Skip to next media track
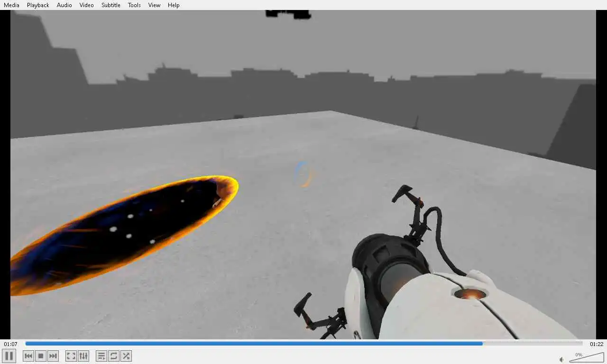The width and height of the screenshot is (607, 364). (53, 356)
